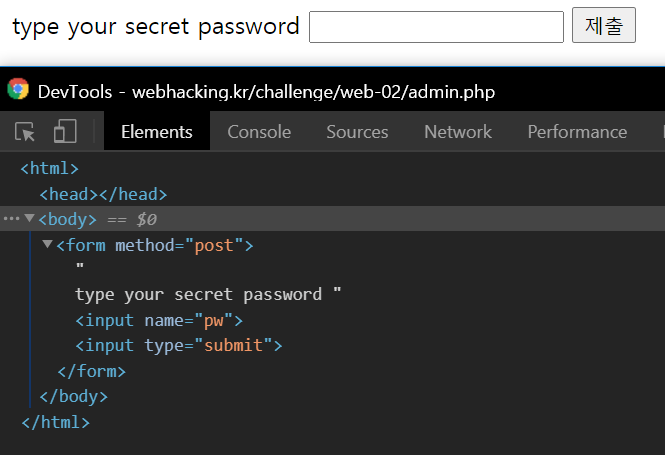Open the three-dots menu beside body tag
Image resolution: width=665 pixels, height=455 pixels.
pyautogui.click(x=11, y=219)
